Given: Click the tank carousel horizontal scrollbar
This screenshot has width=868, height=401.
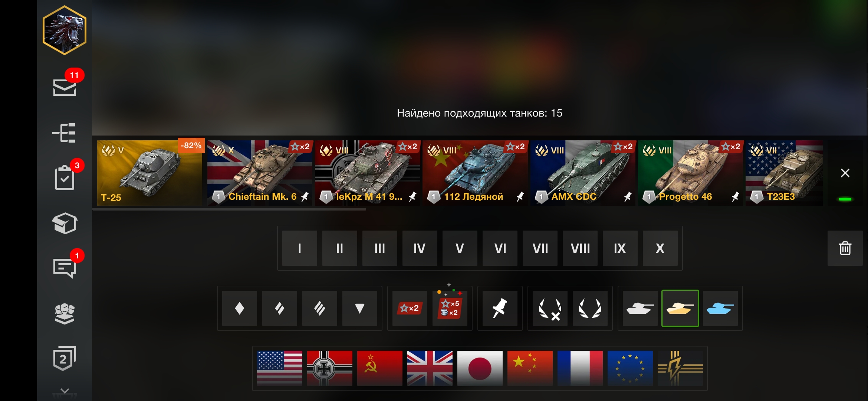Looking at the screenshot, I should tap(229, 209).
